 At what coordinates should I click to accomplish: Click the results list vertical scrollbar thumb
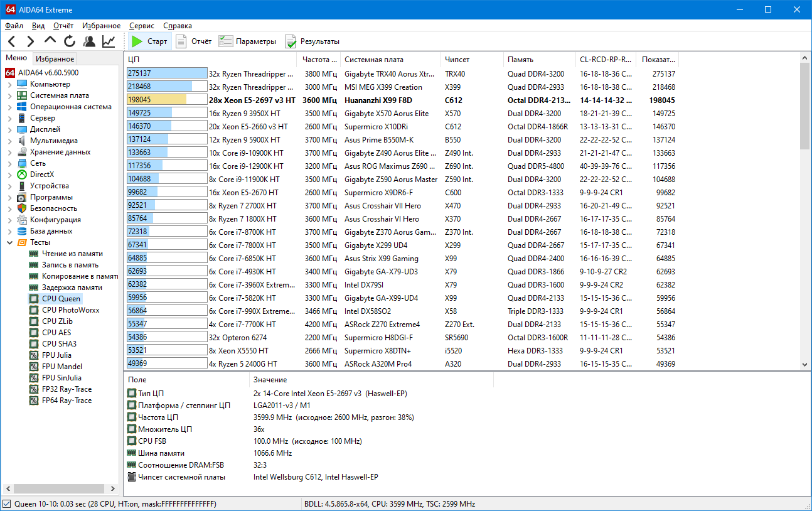coord(805,105)
